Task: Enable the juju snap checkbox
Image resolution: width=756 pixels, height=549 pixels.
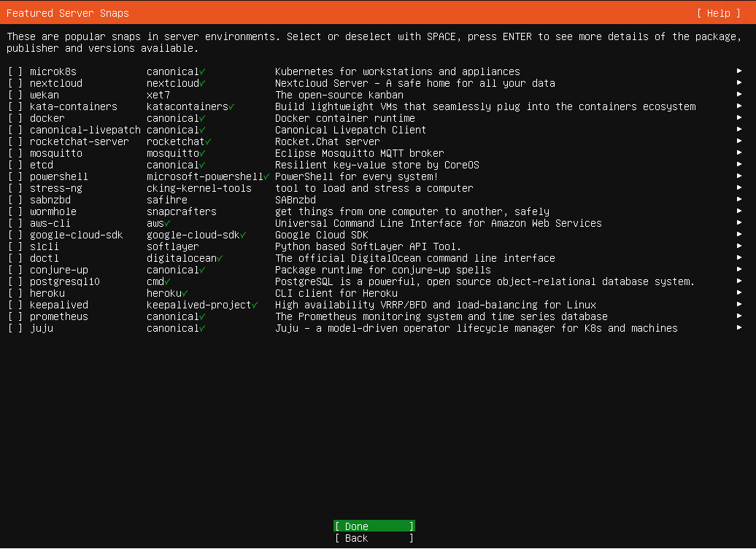Action: [x=15, y=328]
